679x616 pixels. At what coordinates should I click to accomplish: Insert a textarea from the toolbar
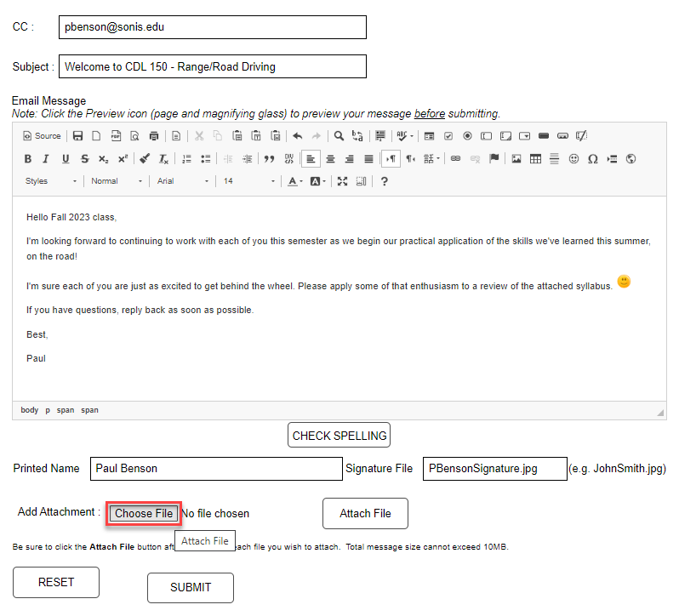coord(505,136)
